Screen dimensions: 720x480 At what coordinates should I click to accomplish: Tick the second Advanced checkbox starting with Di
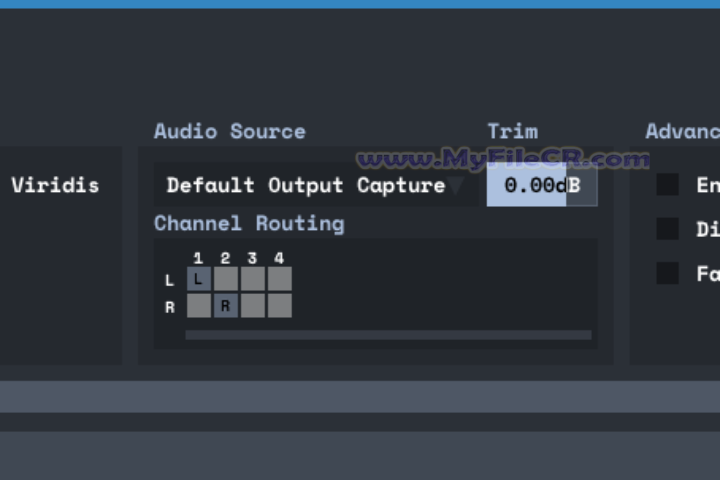click(x=667, y=229)
